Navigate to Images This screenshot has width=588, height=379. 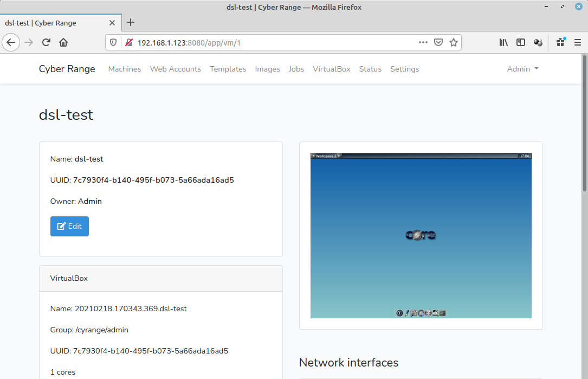(x=267, y=69)
